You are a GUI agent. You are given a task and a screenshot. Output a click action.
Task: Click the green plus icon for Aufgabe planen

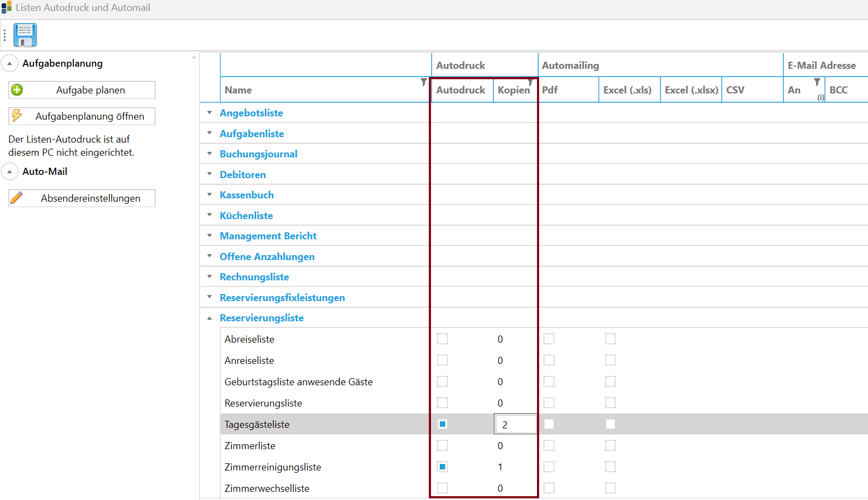tap(17, 90)
